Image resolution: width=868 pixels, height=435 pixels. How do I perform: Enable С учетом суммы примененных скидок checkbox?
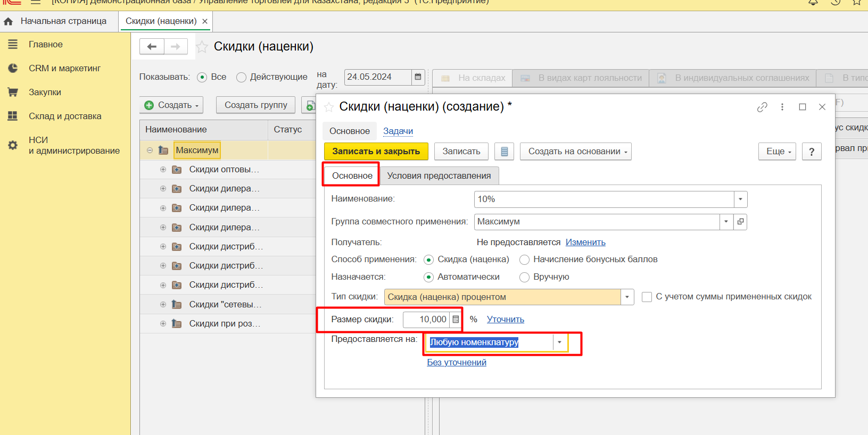647,297
